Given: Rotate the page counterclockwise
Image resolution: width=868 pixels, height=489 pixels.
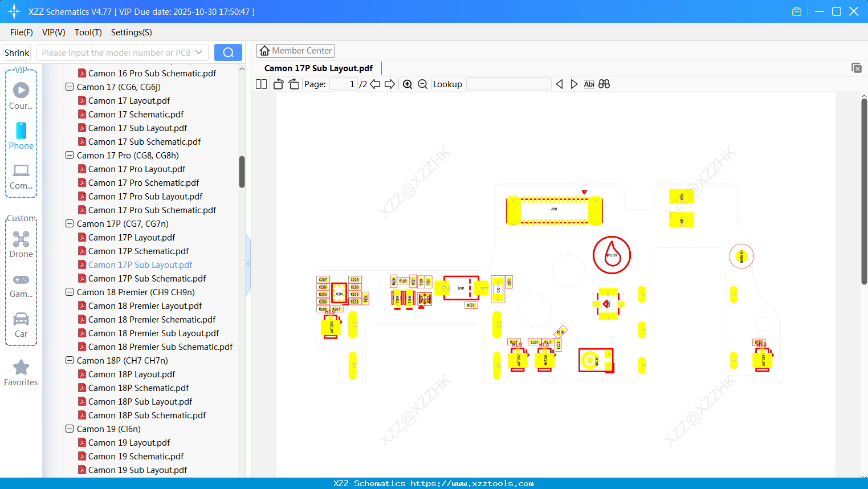Looking at the screenshot, I should (x=278, y=84).
